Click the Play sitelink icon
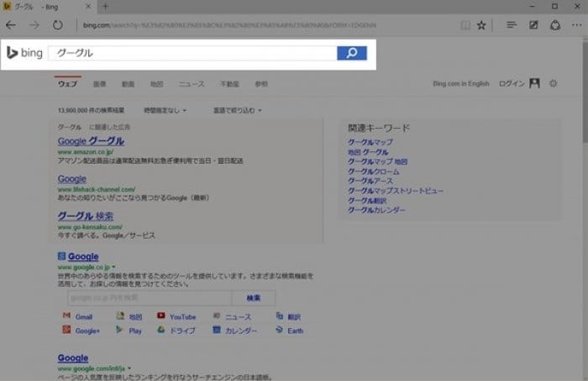 pos(119,330)
